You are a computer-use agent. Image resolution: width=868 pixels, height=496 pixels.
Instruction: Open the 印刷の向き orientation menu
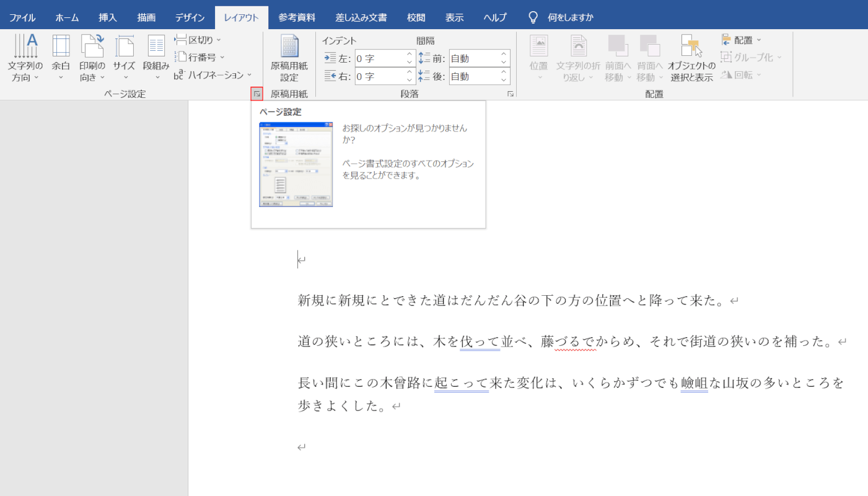[92, 58]
